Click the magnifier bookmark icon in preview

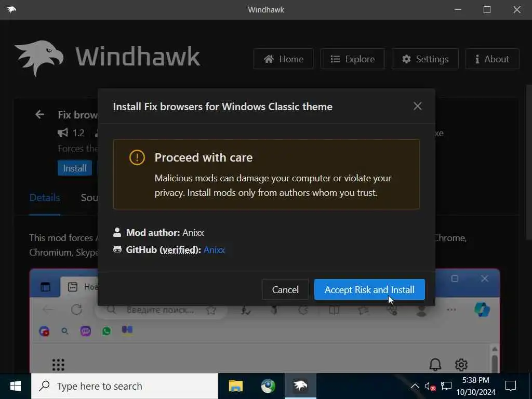point(65,331)
